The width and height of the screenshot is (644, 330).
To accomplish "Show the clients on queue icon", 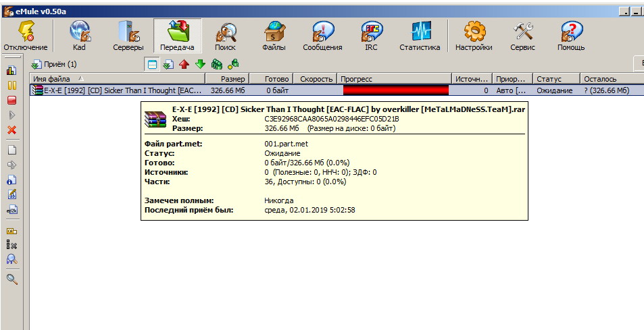I will point(216,64).
